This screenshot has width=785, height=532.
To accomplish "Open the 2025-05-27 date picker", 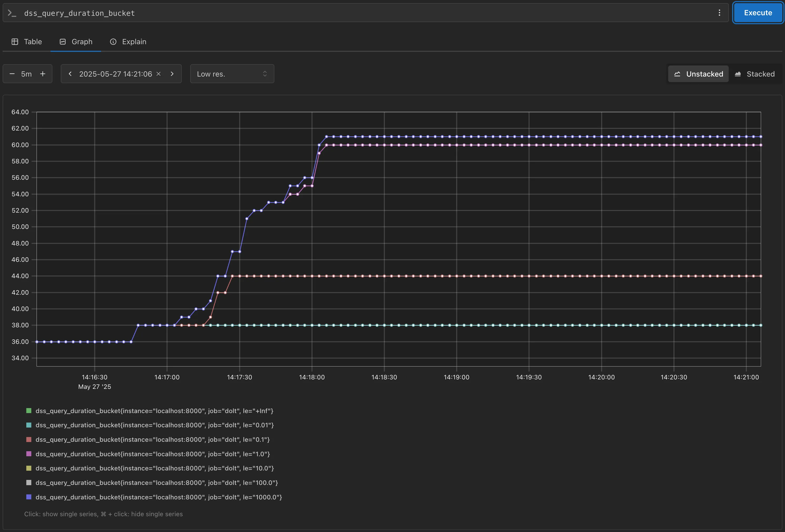I will coord(115,74).
